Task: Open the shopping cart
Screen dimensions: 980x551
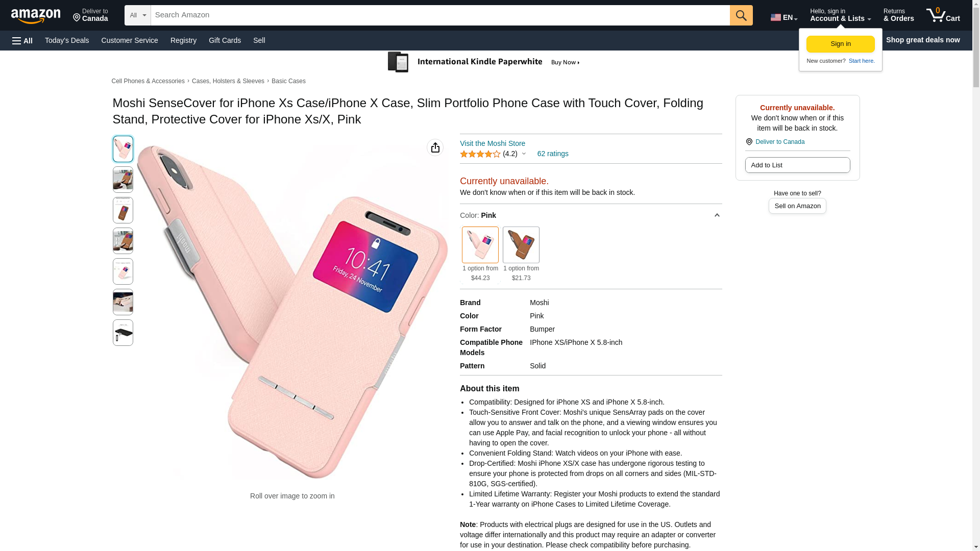Action: (x=943, y=15)
